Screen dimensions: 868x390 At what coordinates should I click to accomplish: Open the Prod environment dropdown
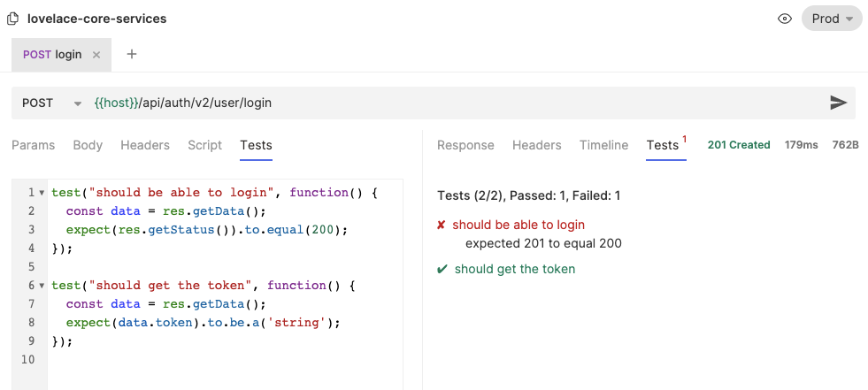(x=831, y=19)
